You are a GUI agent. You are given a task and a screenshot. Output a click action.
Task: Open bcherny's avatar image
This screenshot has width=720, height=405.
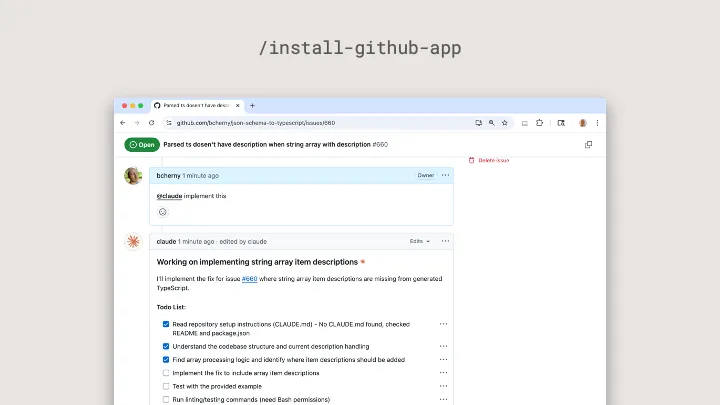click(x=133, y=175)
